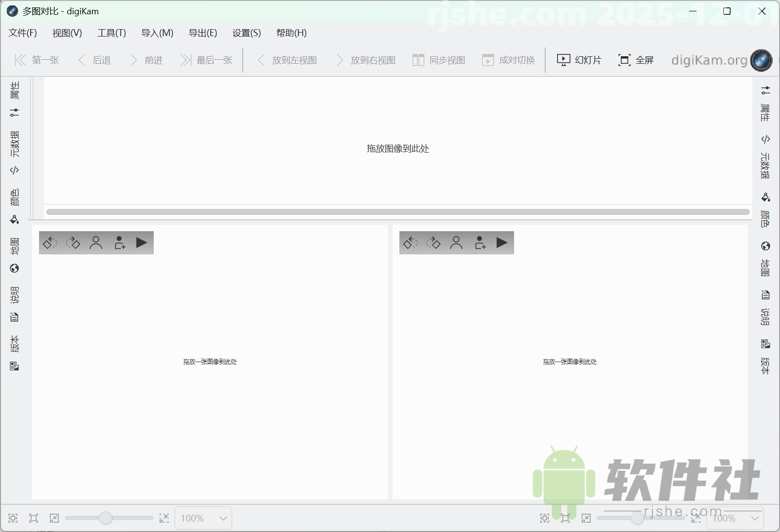The width and height of the screenshot is (780, 532).
Task: Open right sidebar 版本 tab
Action: 765,357
